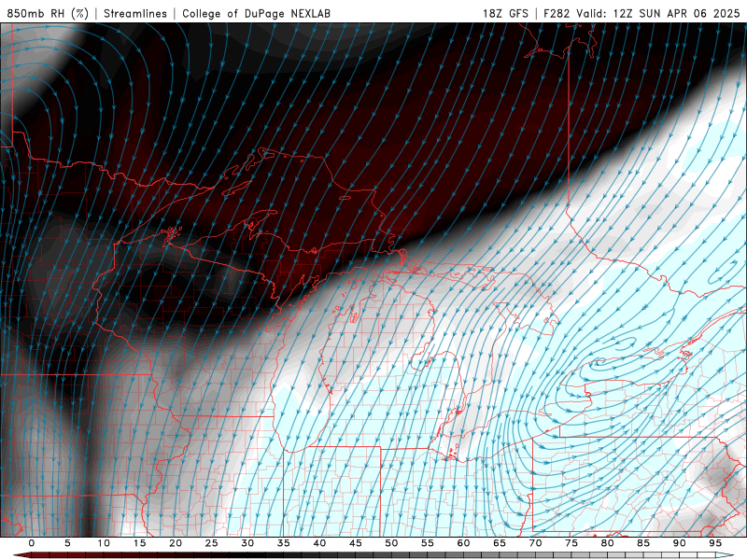The height and width of the screenshot is (560, 747).
Task: Select the "18Z GFS" model run label
Action: pyautogui.click(x=505, y=13)
